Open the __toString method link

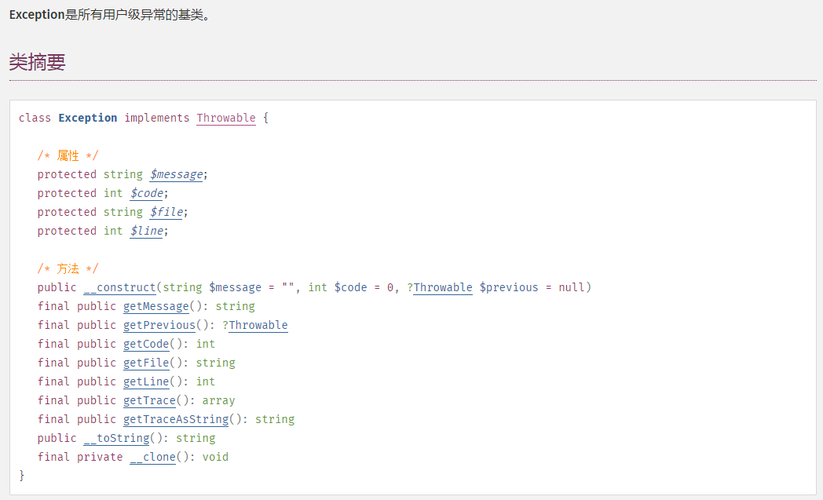coord(117,438)
